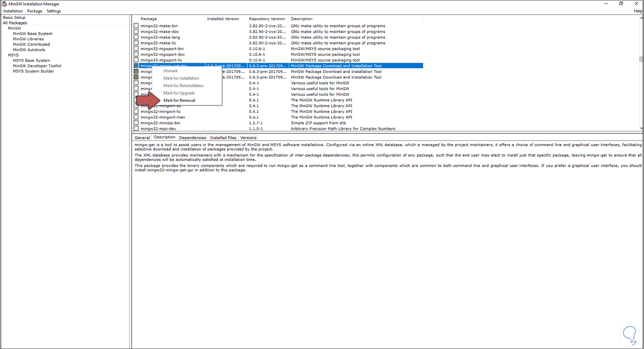The width and height of the screenshot is (644, 349).
Task: Tick the checkbox for mingw32-mgwport-lic
Action: [x=136, y=60]
